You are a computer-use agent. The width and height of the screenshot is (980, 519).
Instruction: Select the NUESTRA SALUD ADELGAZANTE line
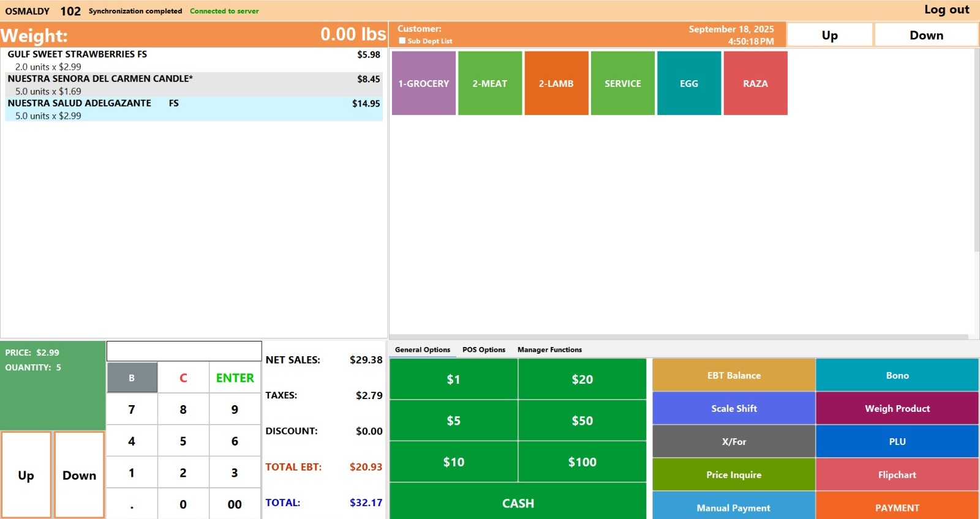pos(194,109)
